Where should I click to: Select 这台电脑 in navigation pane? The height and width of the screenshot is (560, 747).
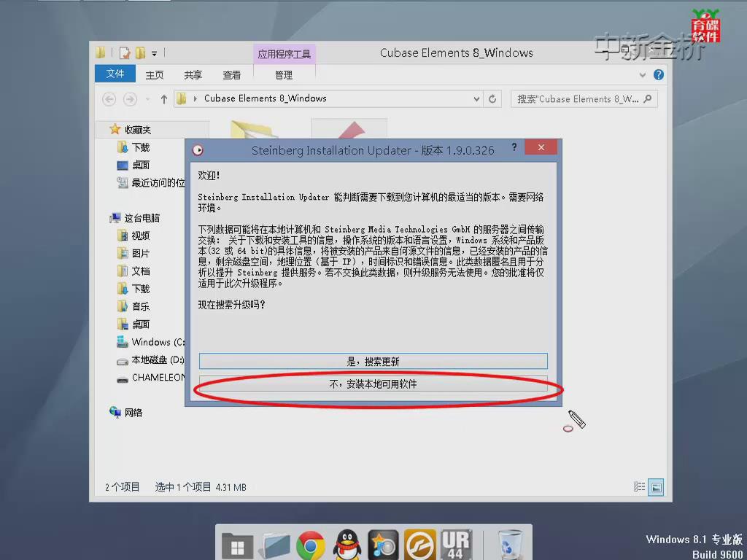coord(135,218)
